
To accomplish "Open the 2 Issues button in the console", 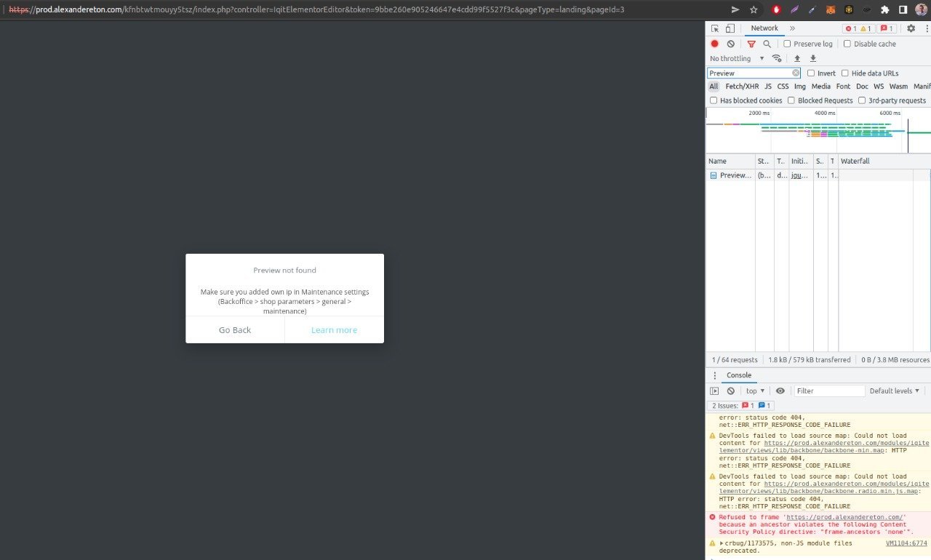I will [x=741, y=406].
